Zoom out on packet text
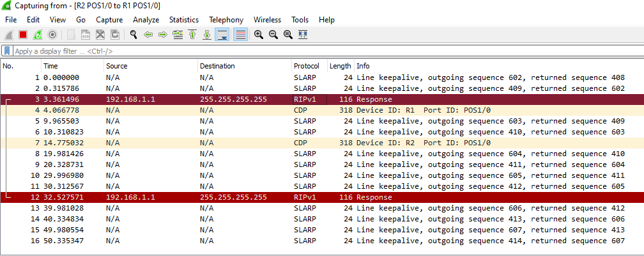The image size is (644, 256). (273, 35)
